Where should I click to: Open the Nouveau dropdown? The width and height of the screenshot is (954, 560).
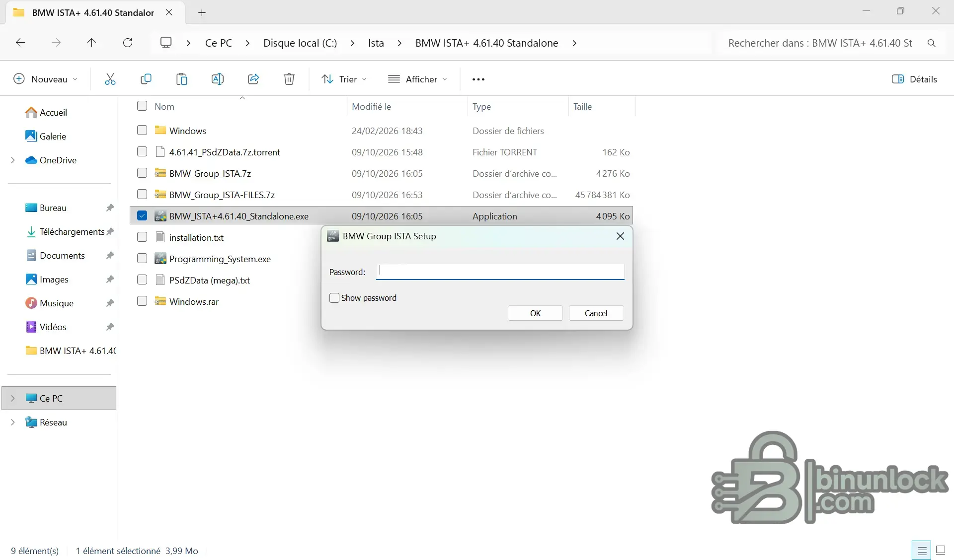[x=46, y=79]
